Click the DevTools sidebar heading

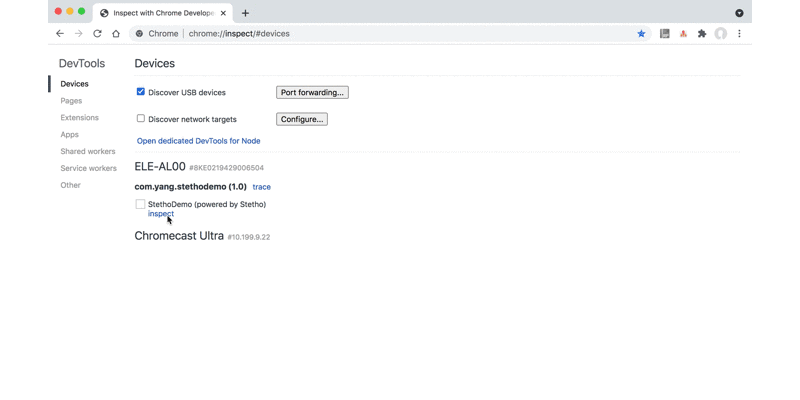pyautogui.click(x=82, y=63)
